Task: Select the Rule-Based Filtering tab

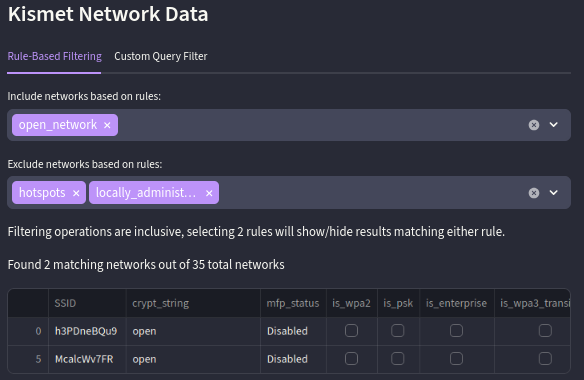Action: [54, 56]
